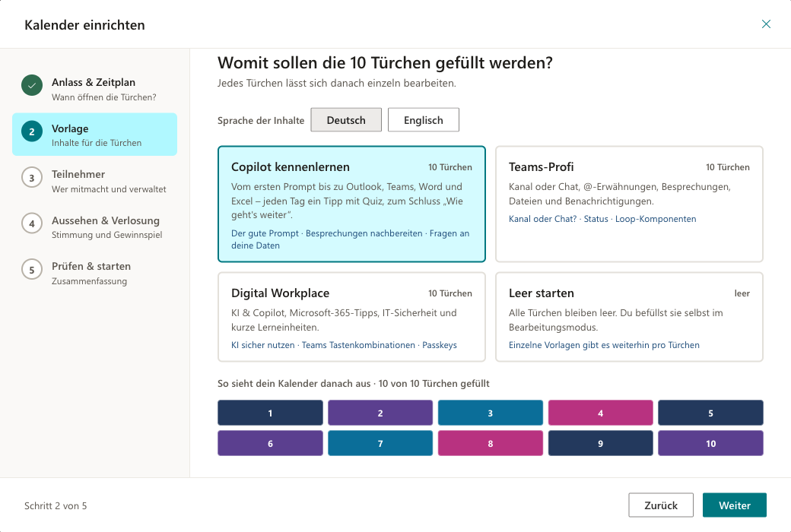Set content language to Deutsch
This screenshot has width=791, height=532.
(346, 120)
